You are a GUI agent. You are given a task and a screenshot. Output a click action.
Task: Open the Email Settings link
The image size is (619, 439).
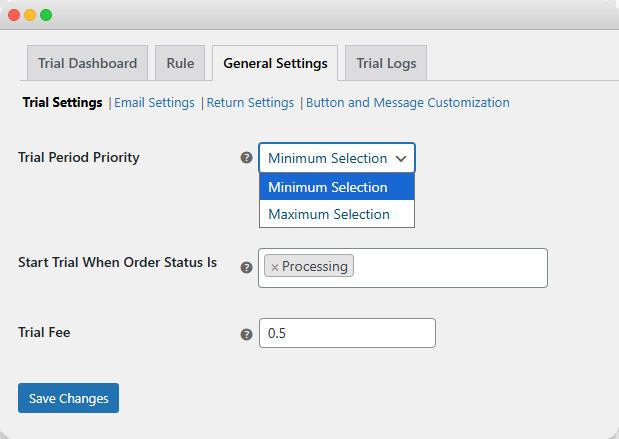click(x=154, y=102)
